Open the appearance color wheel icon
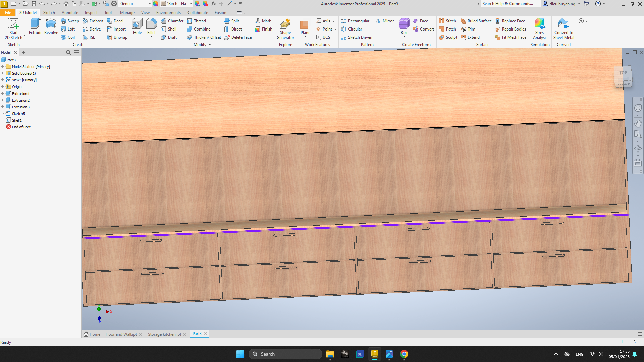The image size is (644, 362). click(156, 4)
